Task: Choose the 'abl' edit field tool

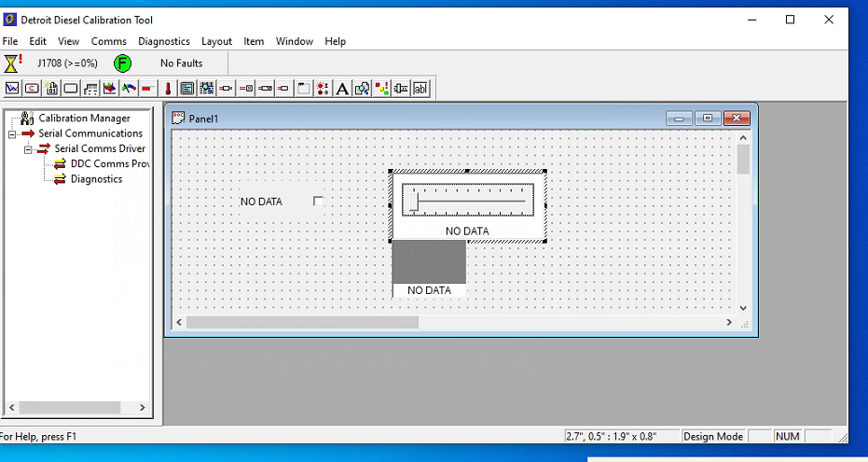Action: coord(420,89)
